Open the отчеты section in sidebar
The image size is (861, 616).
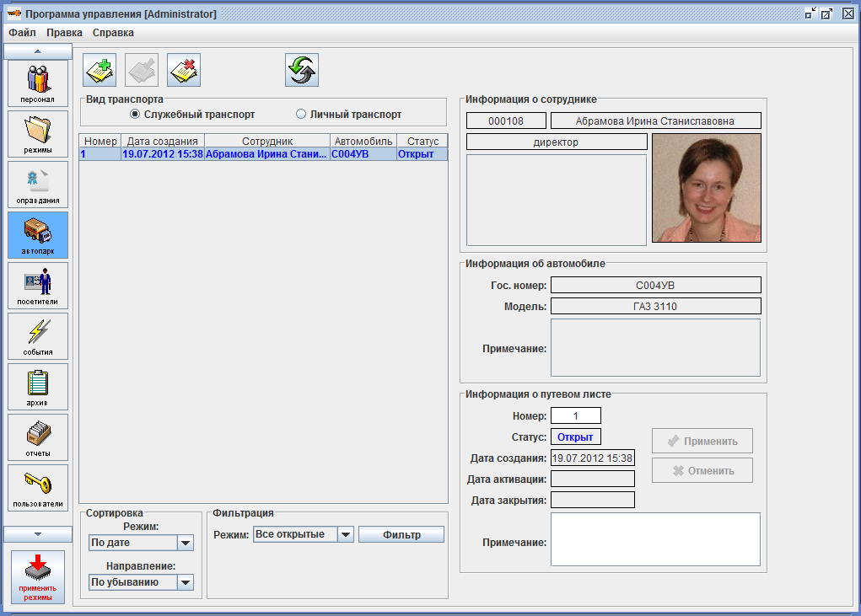(x=38, y=437)
